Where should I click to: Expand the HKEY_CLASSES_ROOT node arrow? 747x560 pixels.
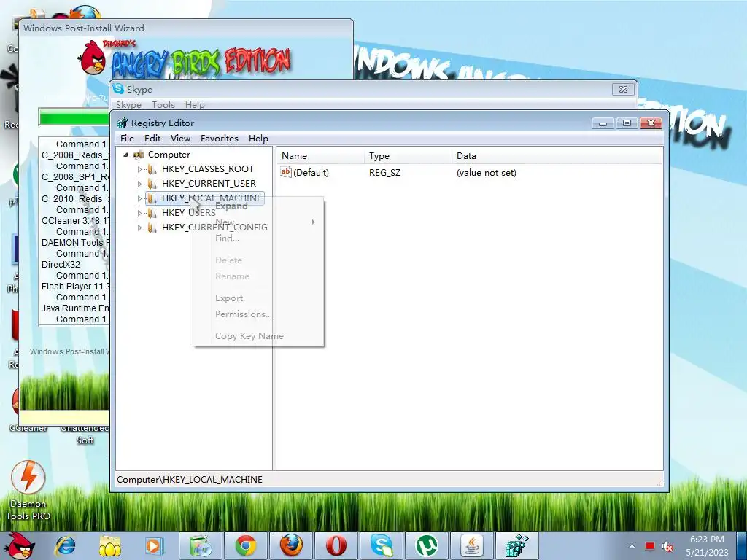coord(139,169)
